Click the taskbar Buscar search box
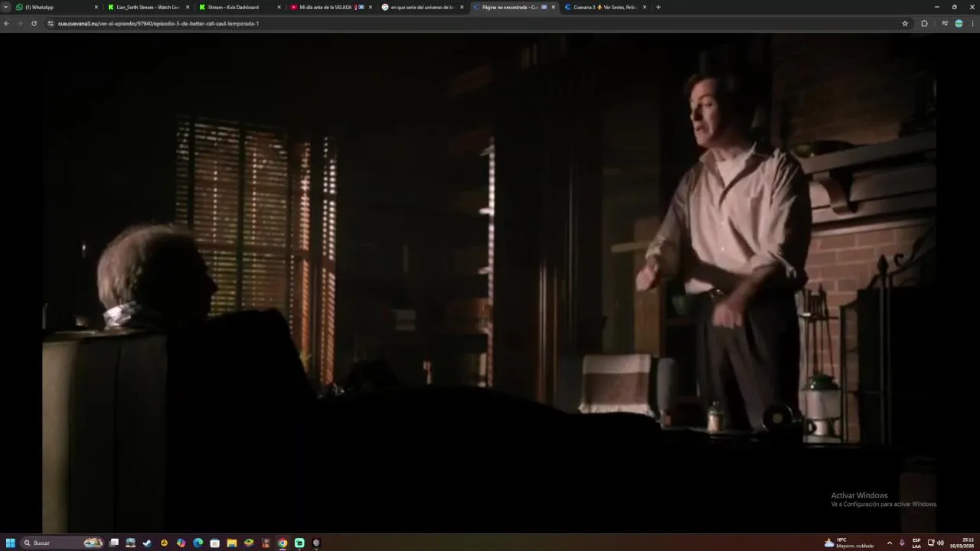Image resolution: width=980 pixels, height=551 pixels. point(62,543)
